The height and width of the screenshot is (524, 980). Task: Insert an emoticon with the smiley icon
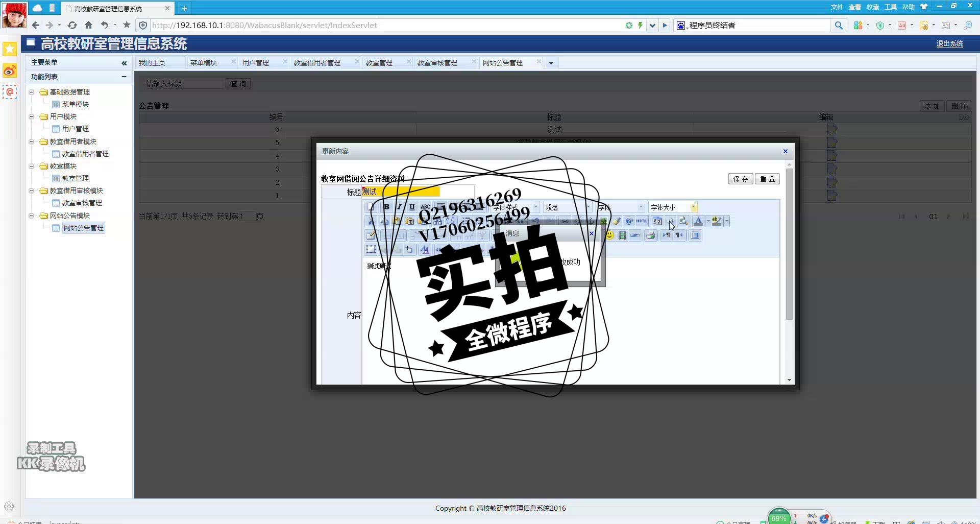point(609,235)
